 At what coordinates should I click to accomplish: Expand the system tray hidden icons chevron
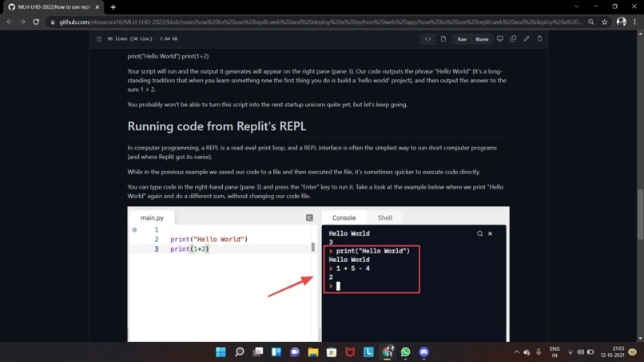coord(516,352)
